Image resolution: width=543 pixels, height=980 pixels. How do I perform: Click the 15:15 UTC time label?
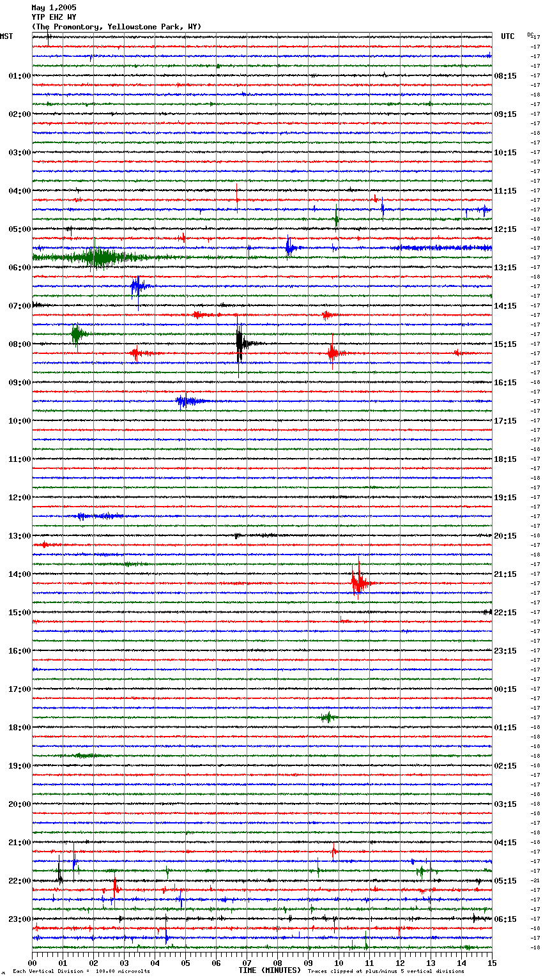[505, 344]
